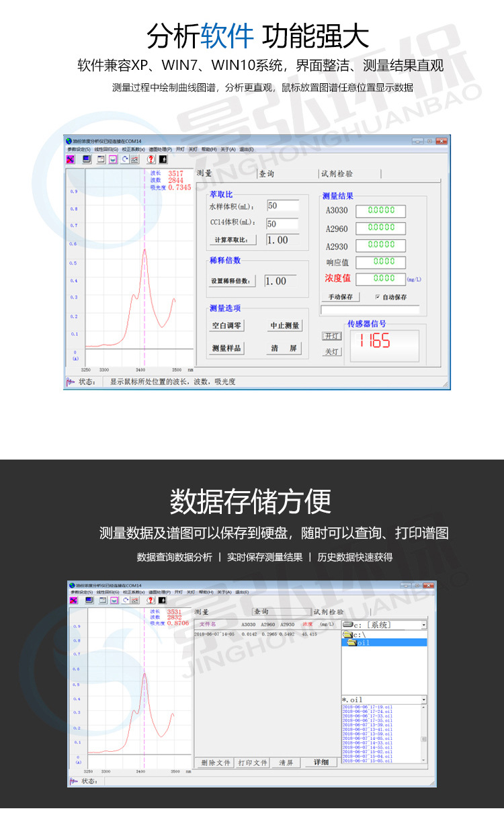Click the red question mark help icon in the measurement window toolbar

(151, 159)
